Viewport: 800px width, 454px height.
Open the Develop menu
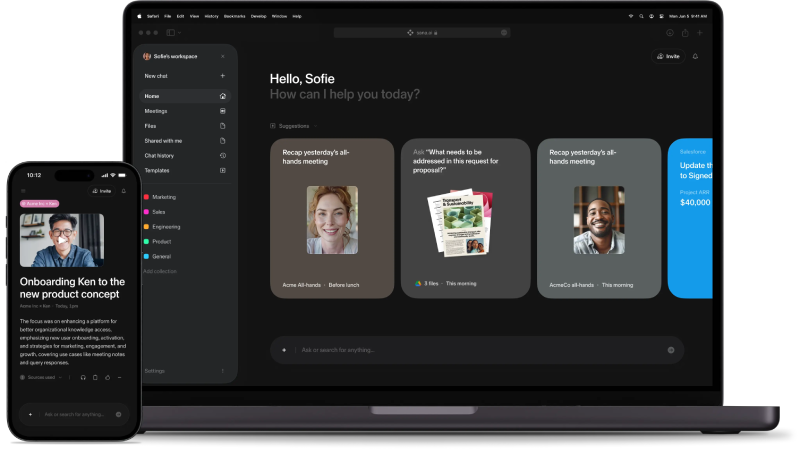pyautogui.click(x=258, y=16)
